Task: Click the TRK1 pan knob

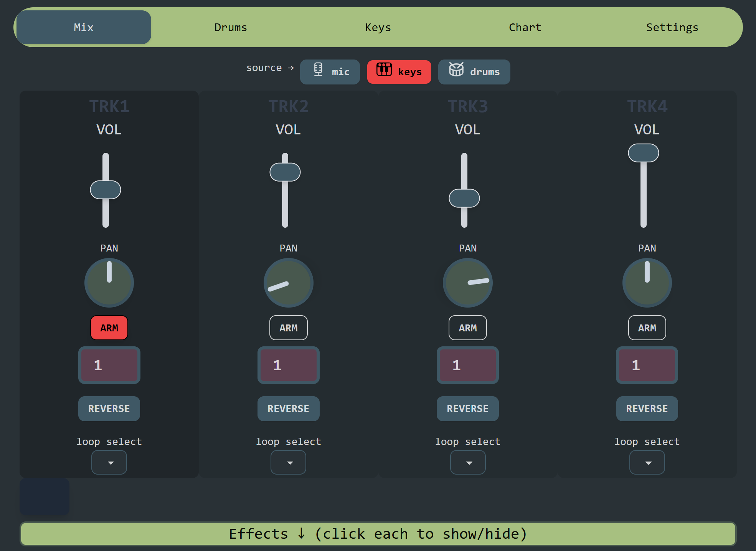Action: coord(109,283)
